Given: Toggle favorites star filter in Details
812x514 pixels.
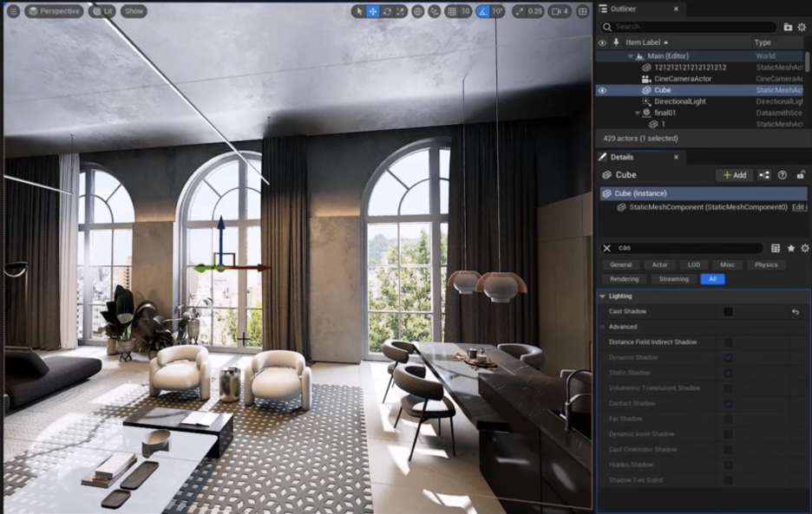Looking at the screenshot, I should tap(791, 249).
